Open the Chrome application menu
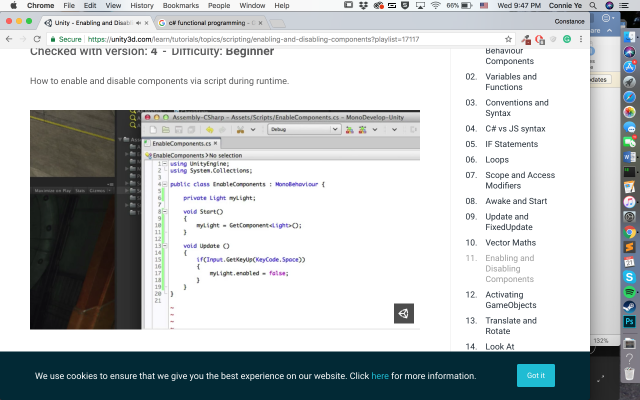This screenshot has width=640, height=400. 40,5
